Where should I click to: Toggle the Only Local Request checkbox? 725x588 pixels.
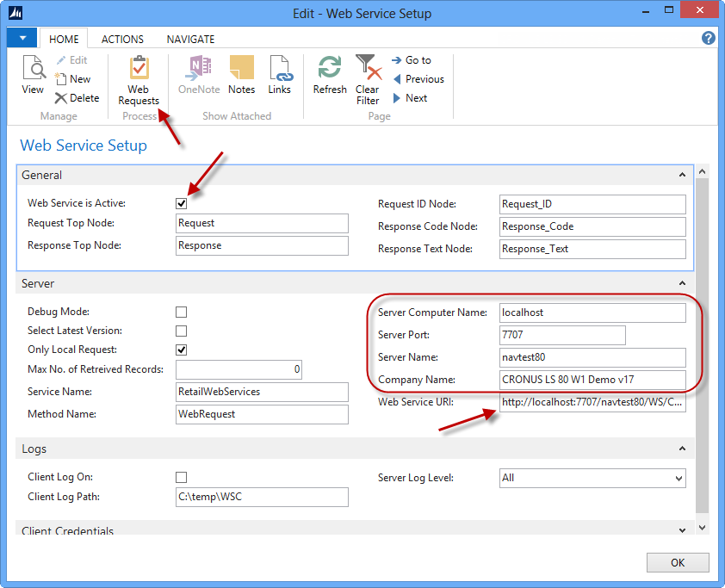182,350
